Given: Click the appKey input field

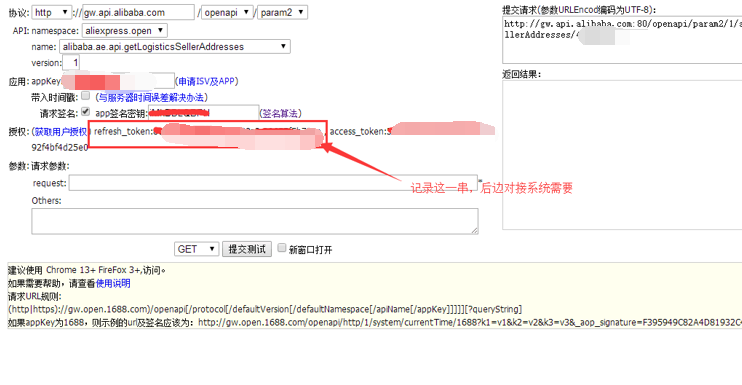Looking at the screenshot, I should pyautogui.click(x=118, y=81).
